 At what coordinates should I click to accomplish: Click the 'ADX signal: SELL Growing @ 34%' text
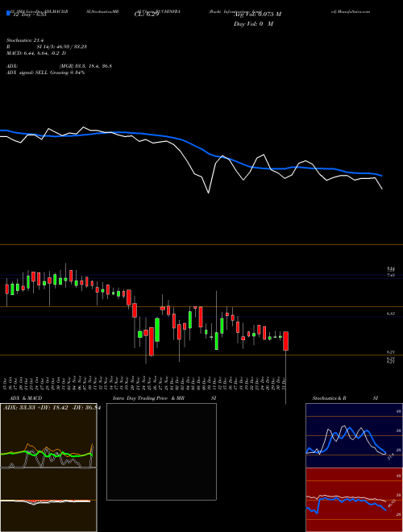(x=45, y=73)
